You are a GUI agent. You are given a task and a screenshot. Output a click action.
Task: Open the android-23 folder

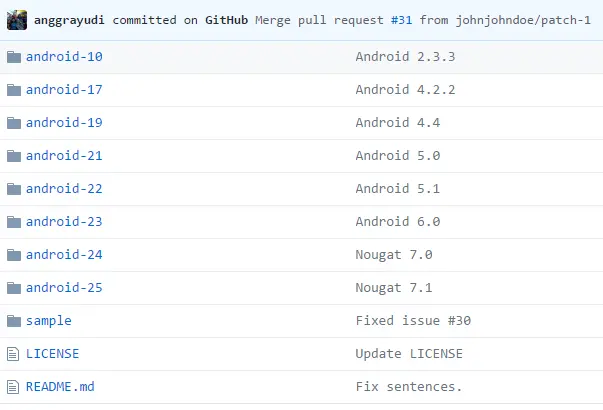pyautogui.click(x=64, y=222)
